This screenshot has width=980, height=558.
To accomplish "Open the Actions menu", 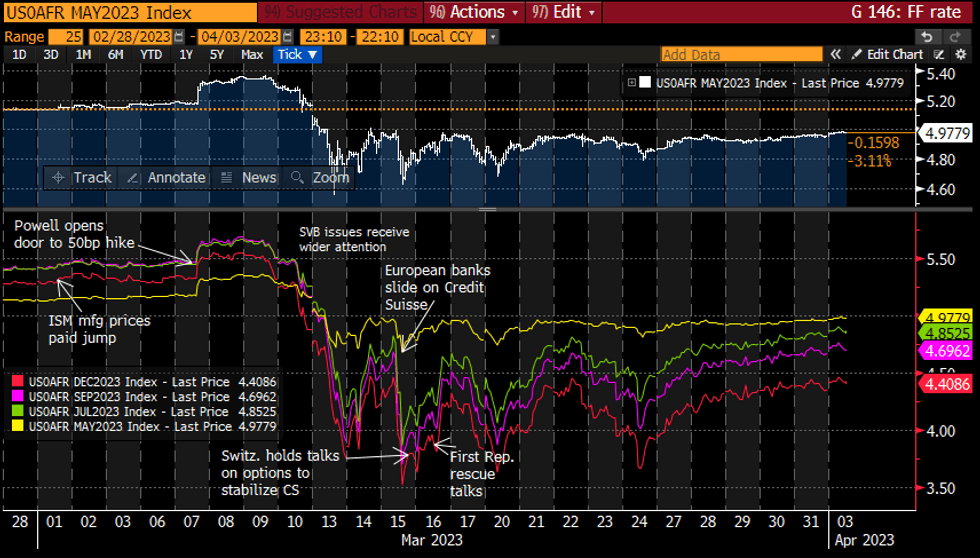I will (x=474, y=12).
